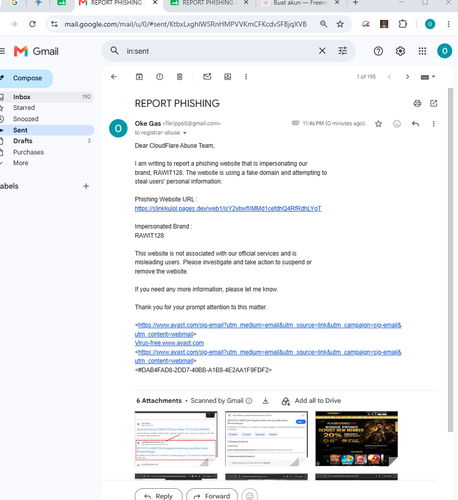This screenshot has height=500, width=458.
Task: Print the REPORT PHISHING email
Action: point(417,103)
